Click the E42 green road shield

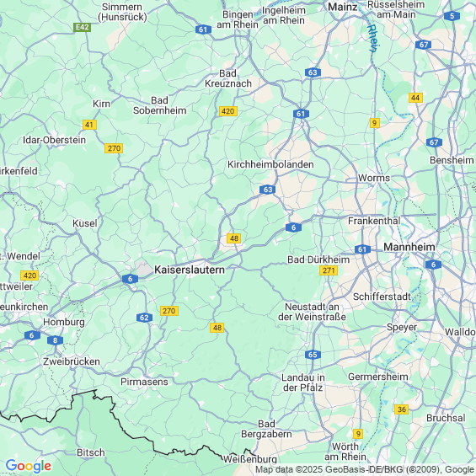(x=82, y=27)
